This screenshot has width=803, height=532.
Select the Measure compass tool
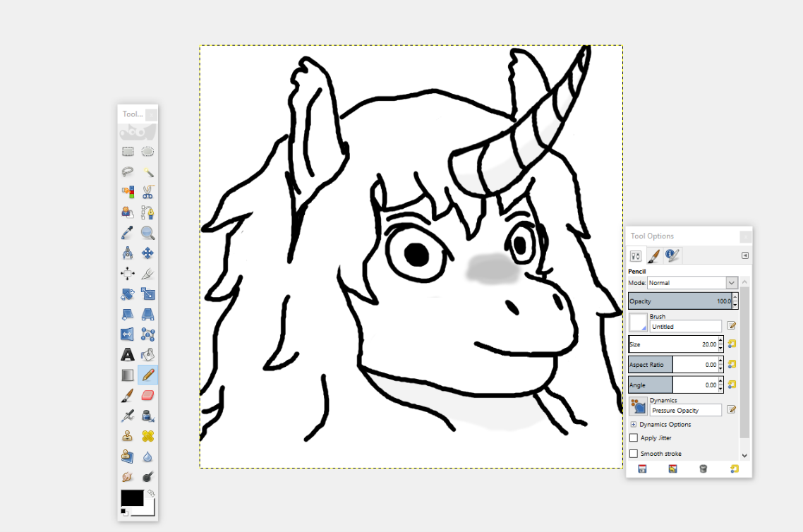pyautogui.click(x=128, y=253)
